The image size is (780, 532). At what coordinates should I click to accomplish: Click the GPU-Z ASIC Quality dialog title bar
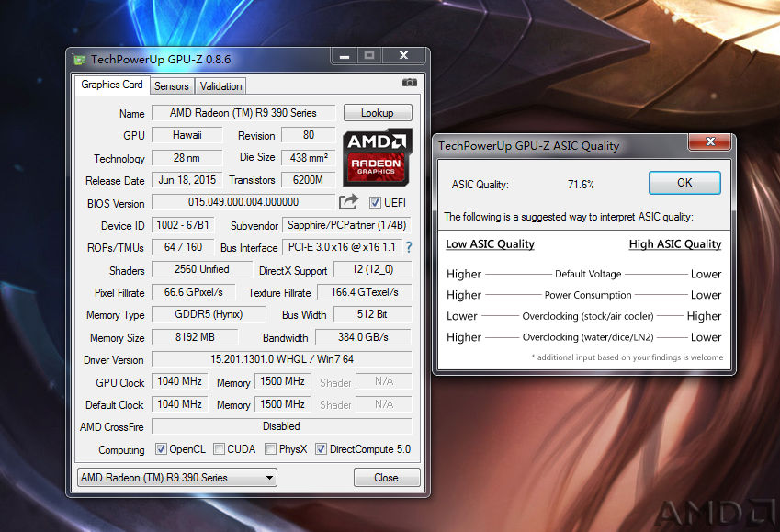pyautogui.click(x=562, y=146)
